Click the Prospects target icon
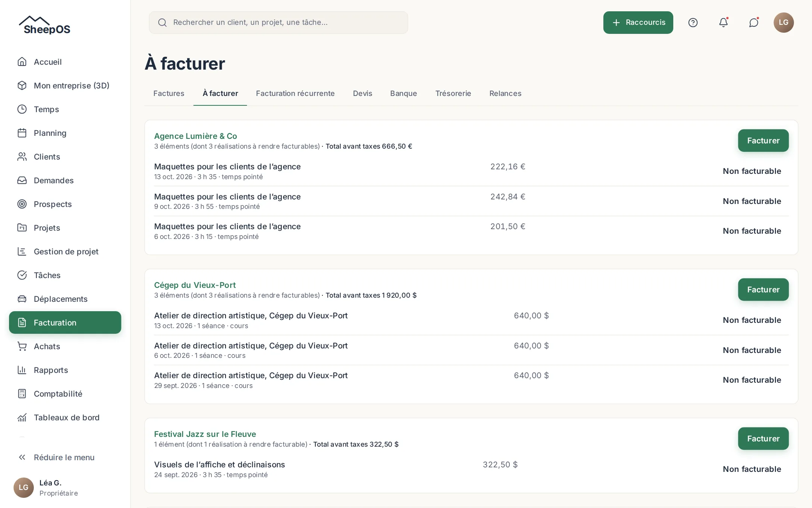 click(22, 204)
